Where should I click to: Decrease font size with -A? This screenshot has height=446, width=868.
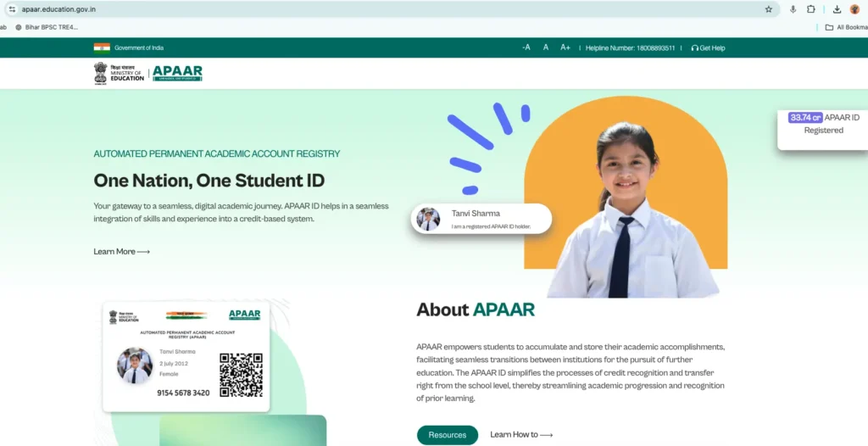pyautogui.click(x=526, y=47)
